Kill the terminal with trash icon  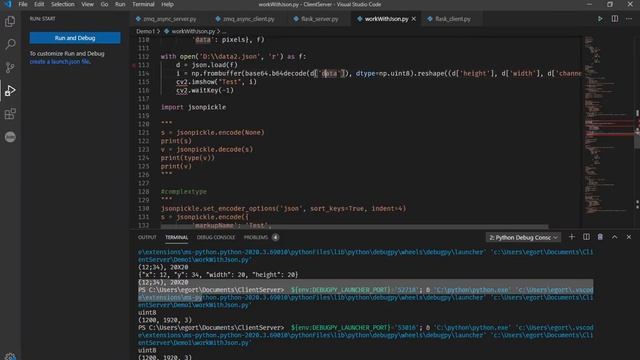(x=600, y=237)
